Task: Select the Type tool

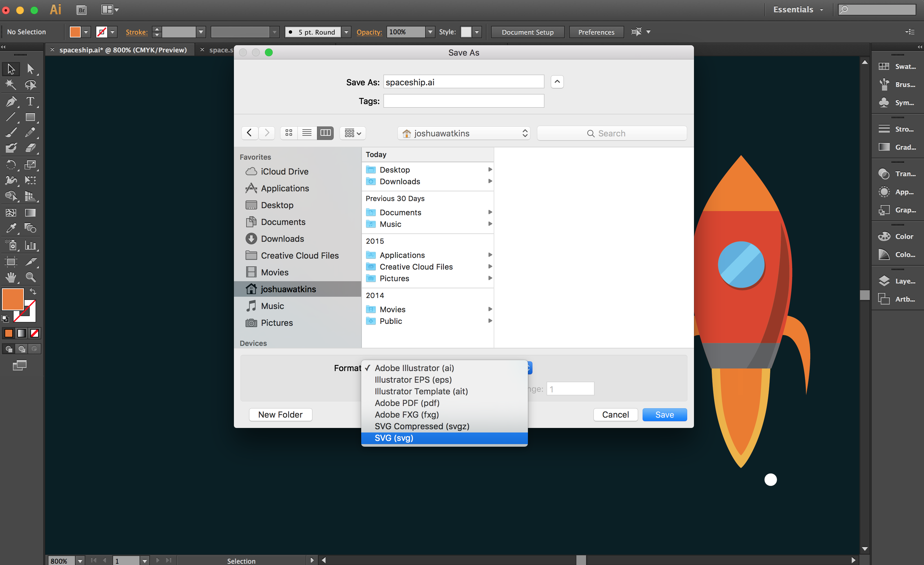Action: (x=30, y=101)
